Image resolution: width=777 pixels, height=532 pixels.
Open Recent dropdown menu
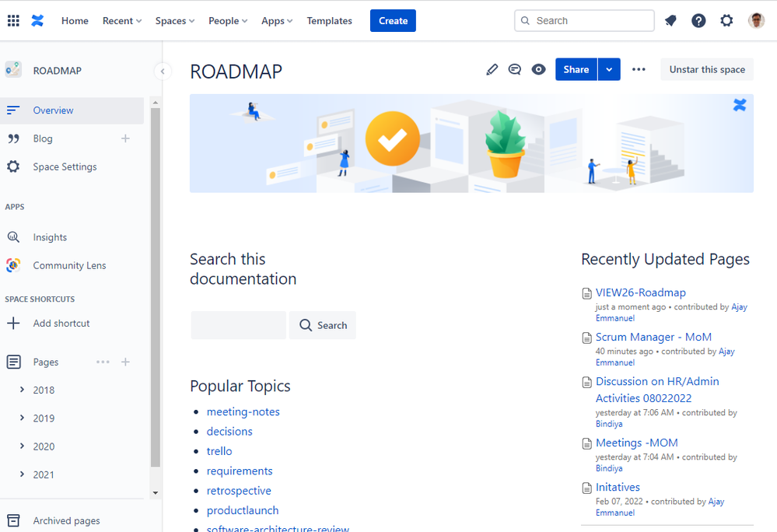click(x=122, y=21)
